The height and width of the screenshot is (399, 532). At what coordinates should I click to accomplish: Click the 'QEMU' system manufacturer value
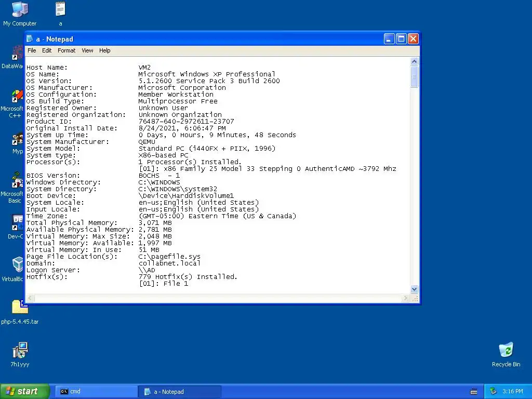(x=147, y=142)
